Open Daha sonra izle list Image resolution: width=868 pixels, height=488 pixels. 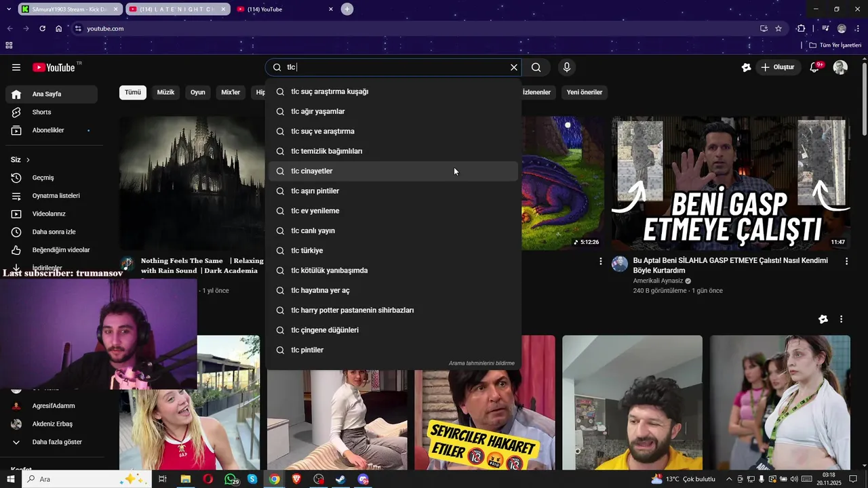click(52, 232)
